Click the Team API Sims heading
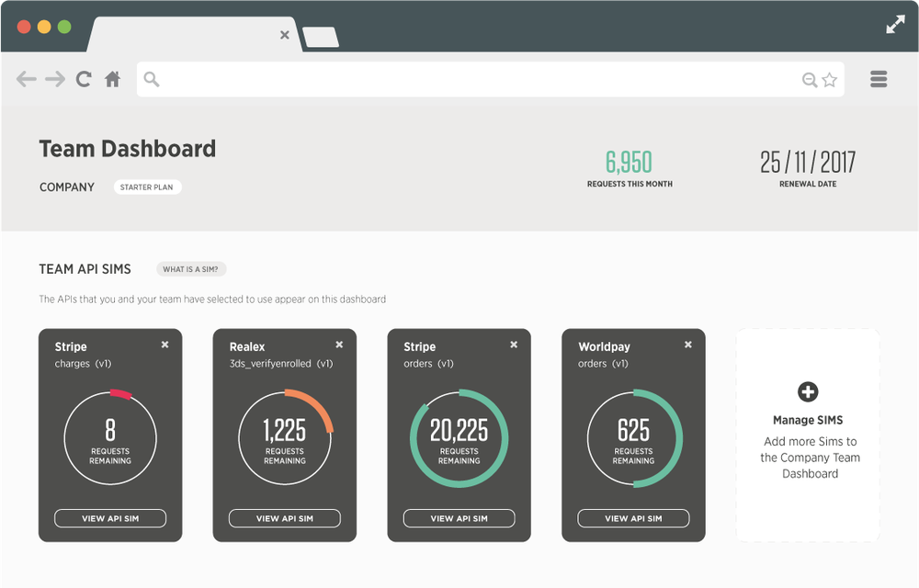919x588 pixels. 85,269
